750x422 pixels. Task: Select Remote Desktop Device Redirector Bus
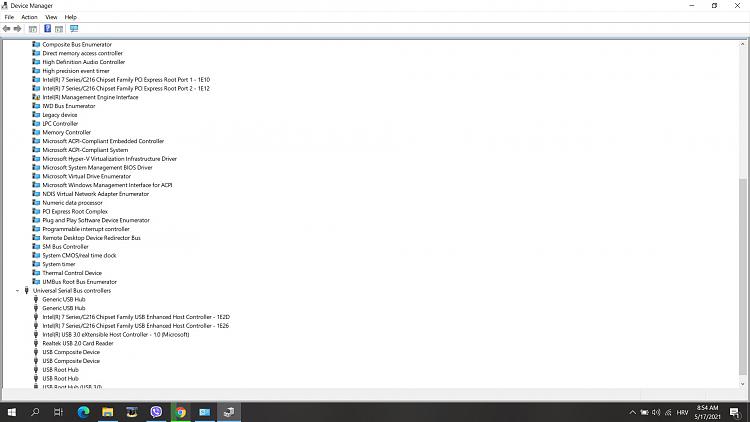(x=91, y=238)
